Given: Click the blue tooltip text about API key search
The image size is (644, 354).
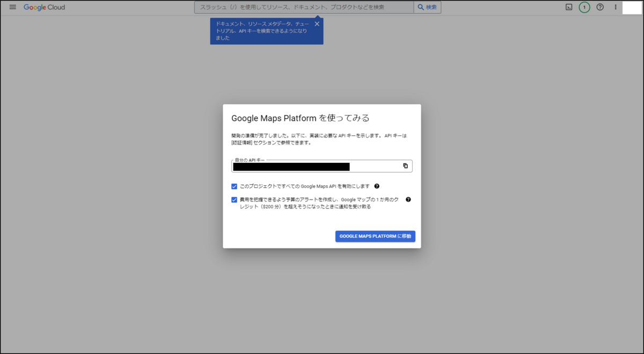Looking at the screenshot, I should pyautogui.click(x=262, y=31).
